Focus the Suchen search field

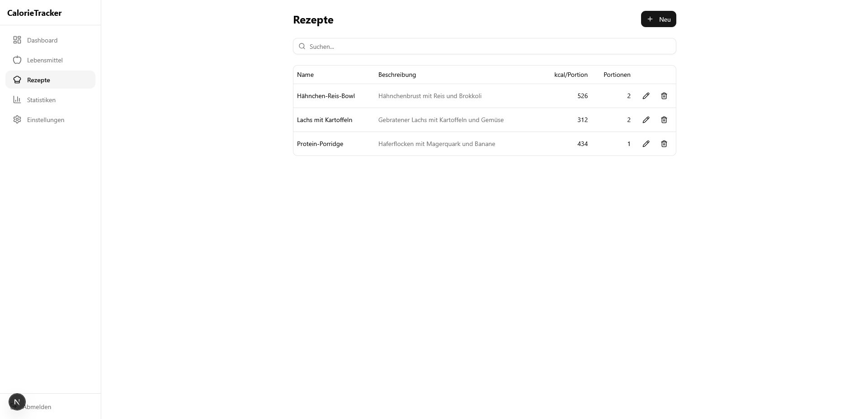[488, 46]
